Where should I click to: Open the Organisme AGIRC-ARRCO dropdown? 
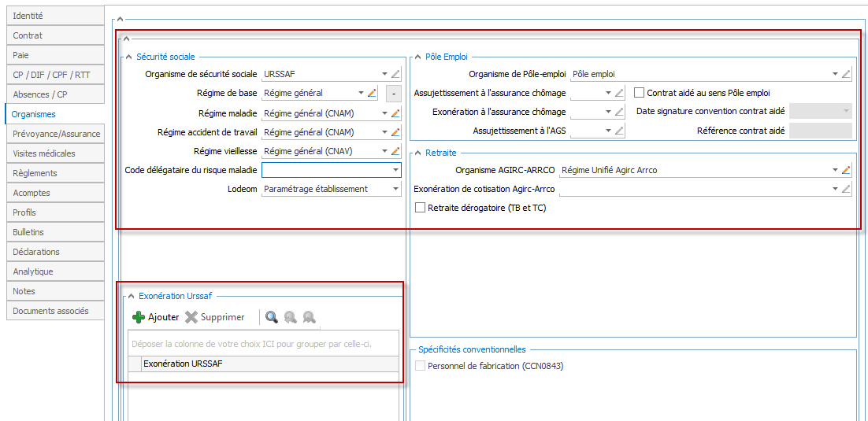tap(835, 171)
